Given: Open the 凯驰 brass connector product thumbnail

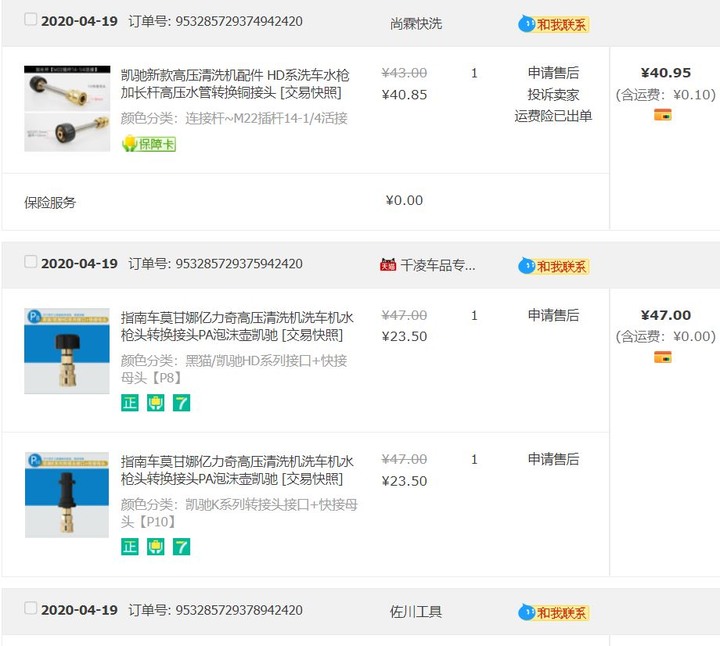Looking at the screenshot, I should click(67, 108).
